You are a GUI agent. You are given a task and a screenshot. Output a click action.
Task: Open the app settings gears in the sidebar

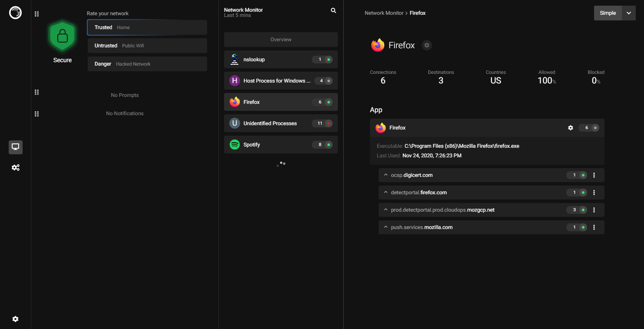16,168
